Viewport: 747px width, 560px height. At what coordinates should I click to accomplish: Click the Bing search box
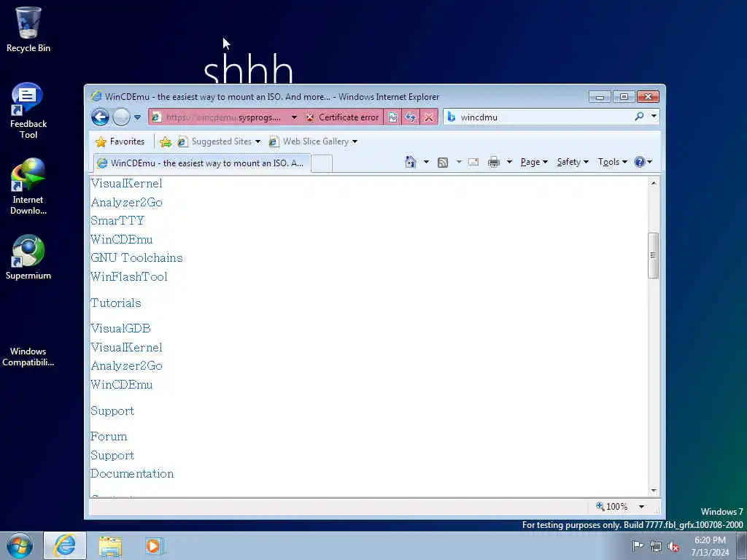tap(546, 117)
